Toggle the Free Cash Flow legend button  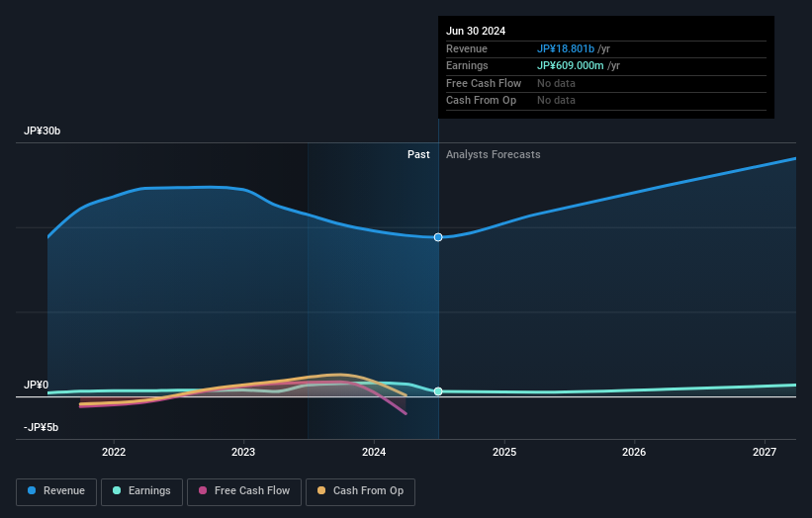pyautogui.click(x=244, y=491)
